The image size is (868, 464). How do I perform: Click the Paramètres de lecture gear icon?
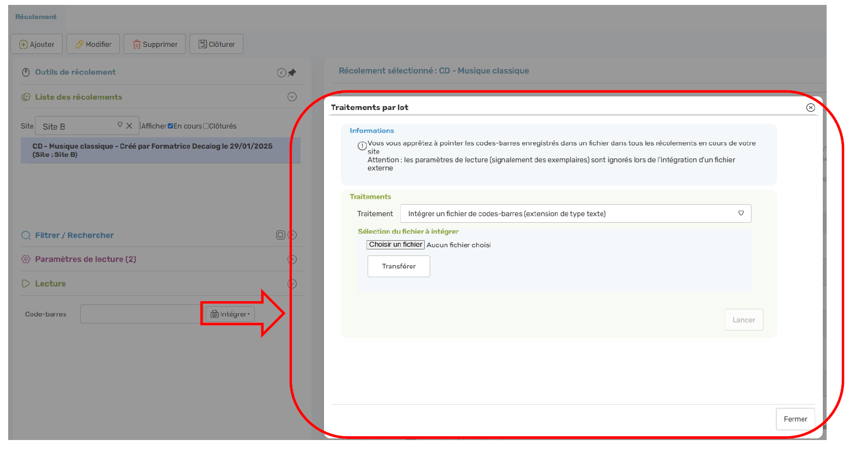pos(26,259)
